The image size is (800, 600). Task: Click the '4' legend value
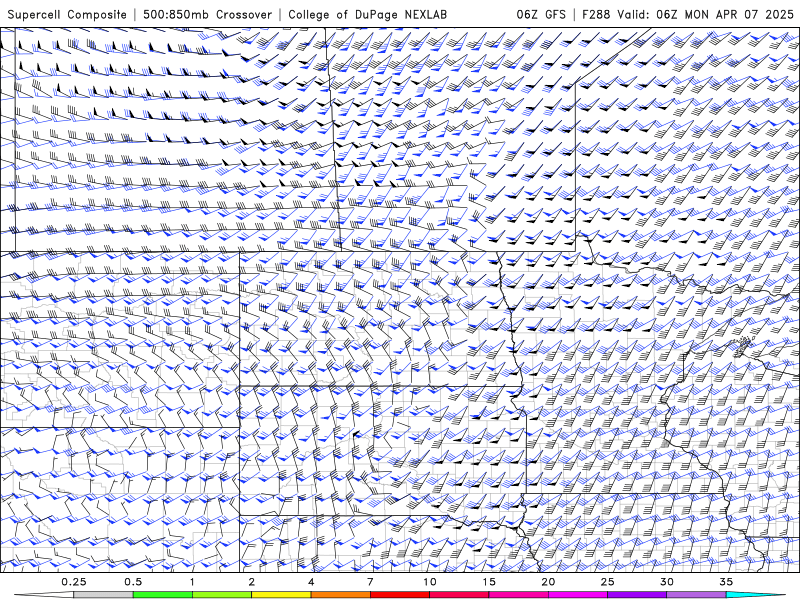[311, 582]
